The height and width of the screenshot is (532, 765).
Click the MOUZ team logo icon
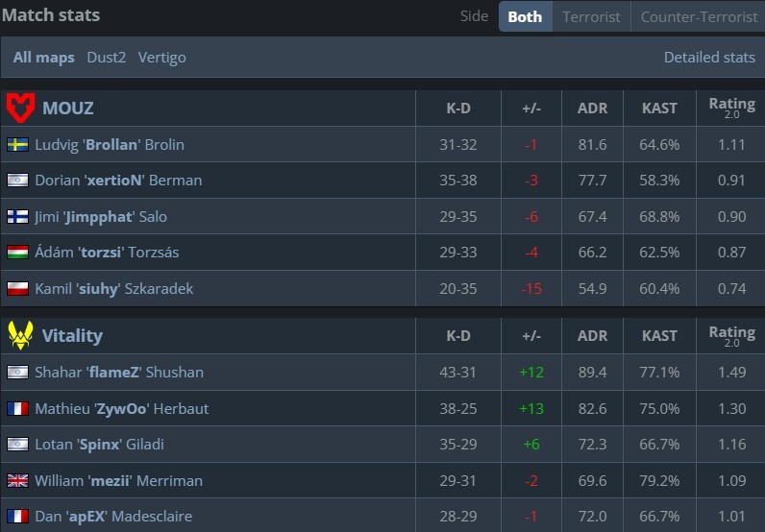click(x=20, y=108)
